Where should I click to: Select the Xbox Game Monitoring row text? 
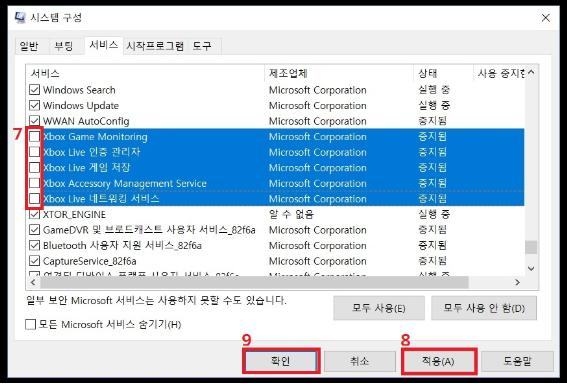95,137
